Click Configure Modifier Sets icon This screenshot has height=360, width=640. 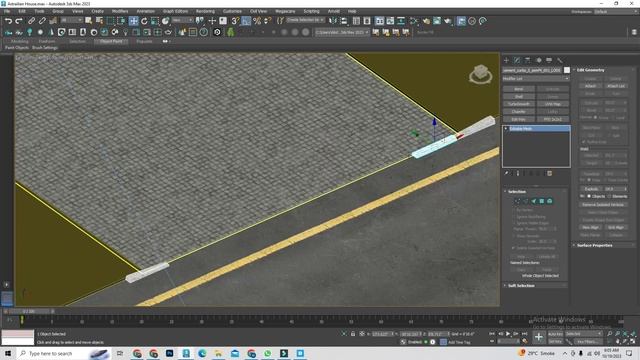[x=549, y=173]
